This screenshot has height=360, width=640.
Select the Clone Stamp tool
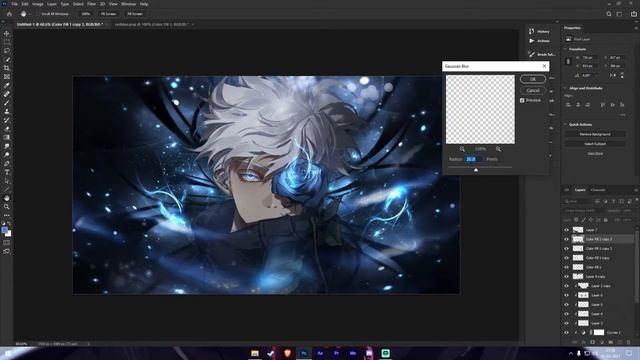click(7, 111)
